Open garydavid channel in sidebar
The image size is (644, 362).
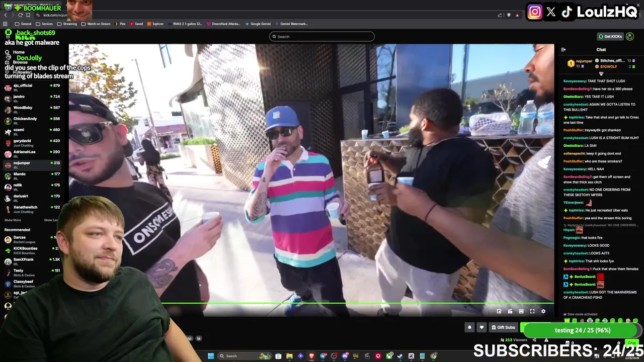point(32,142)
